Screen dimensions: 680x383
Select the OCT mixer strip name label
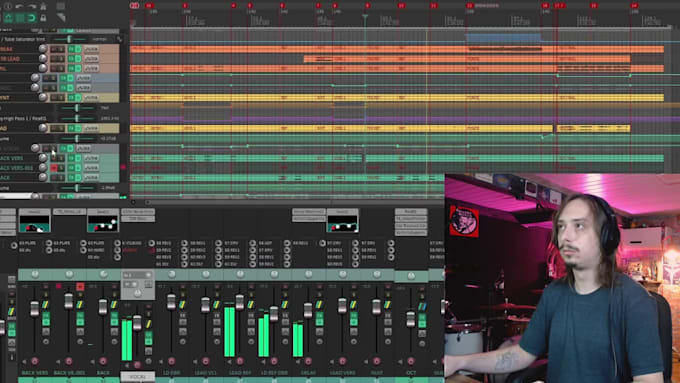[x=411, y=373]
